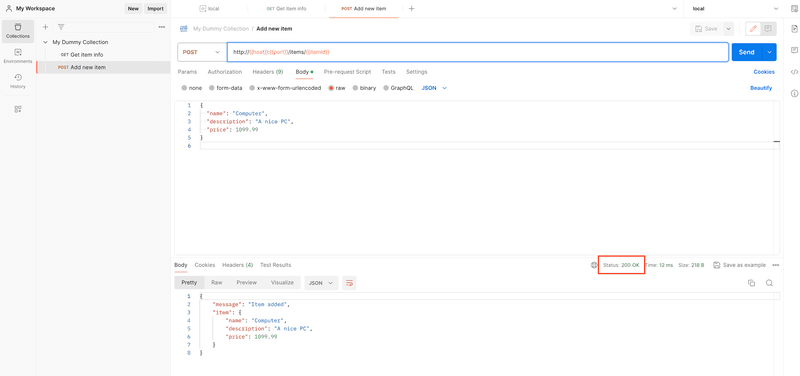Click the workspace user icon

click(x=9, y=9)
